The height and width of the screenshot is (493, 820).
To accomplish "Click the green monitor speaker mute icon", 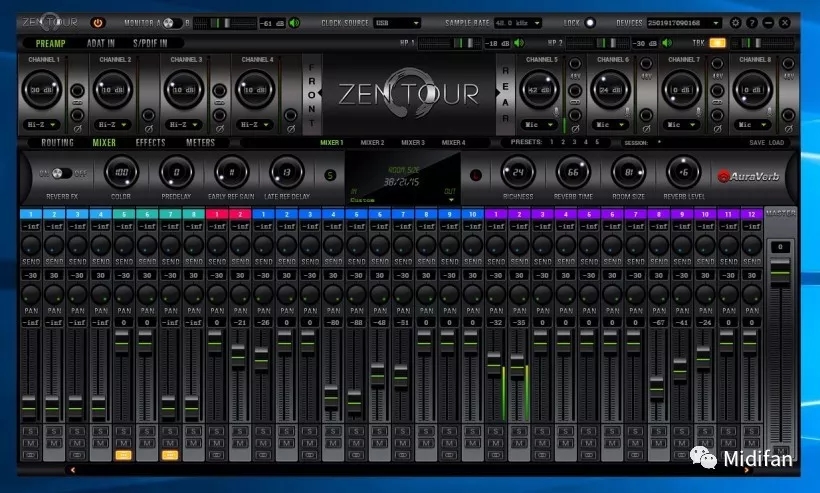I will click(295, 22).
